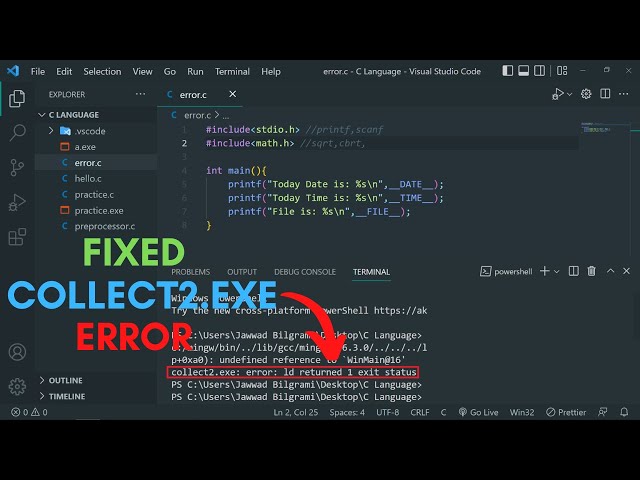The height and width of the screenshot is (480, 640).
Task: Click Spaces: 4 indentation setting
Action: coord(347,412)
